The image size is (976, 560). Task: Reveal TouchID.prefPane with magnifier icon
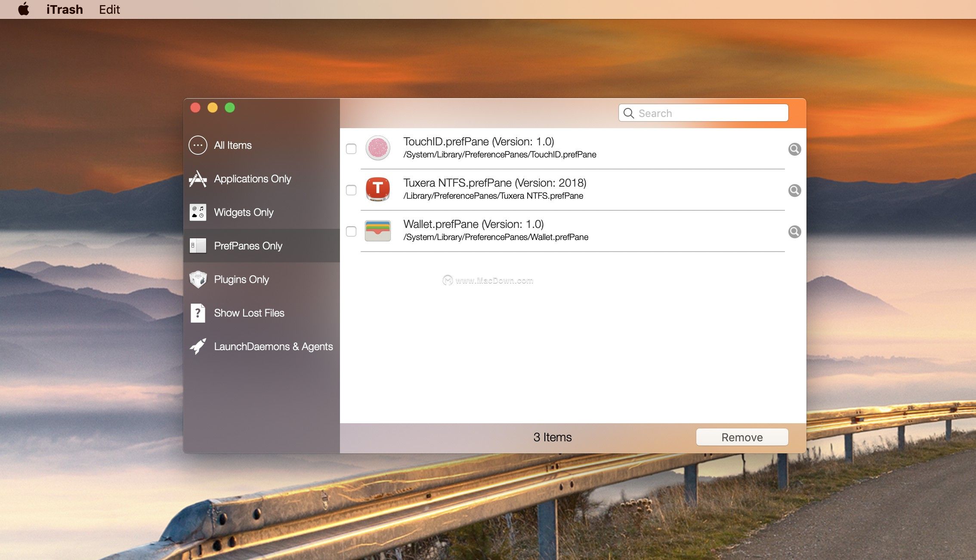(794, 149)
